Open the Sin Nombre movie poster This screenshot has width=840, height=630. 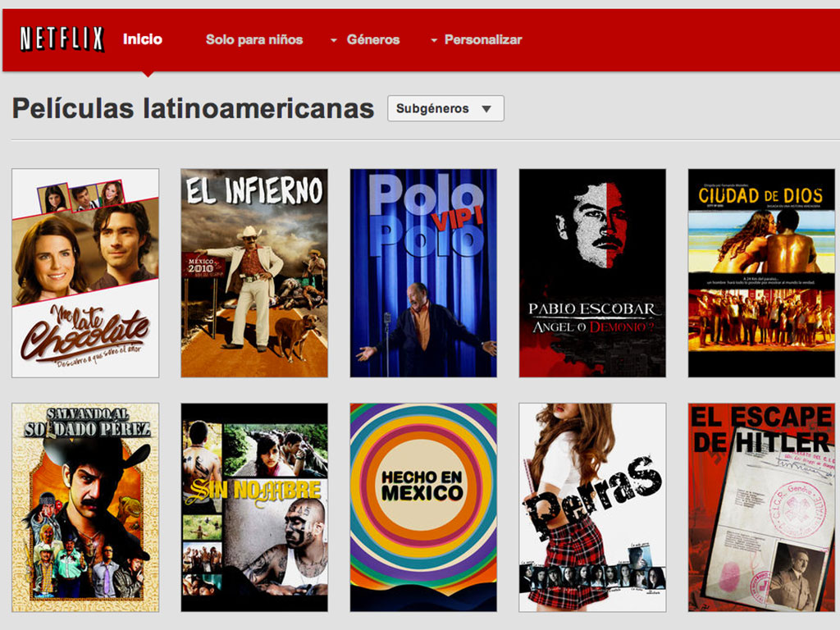[254, 507]
